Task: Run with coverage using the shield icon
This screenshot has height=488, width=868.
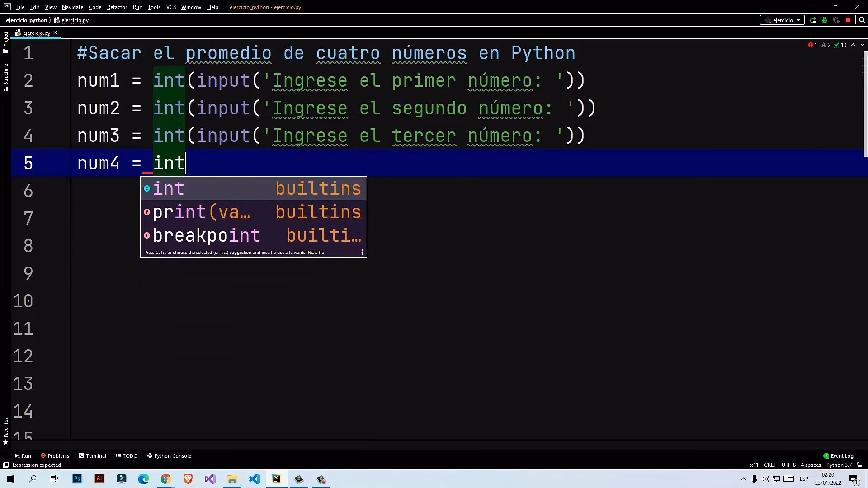Action: click(836, 20)
